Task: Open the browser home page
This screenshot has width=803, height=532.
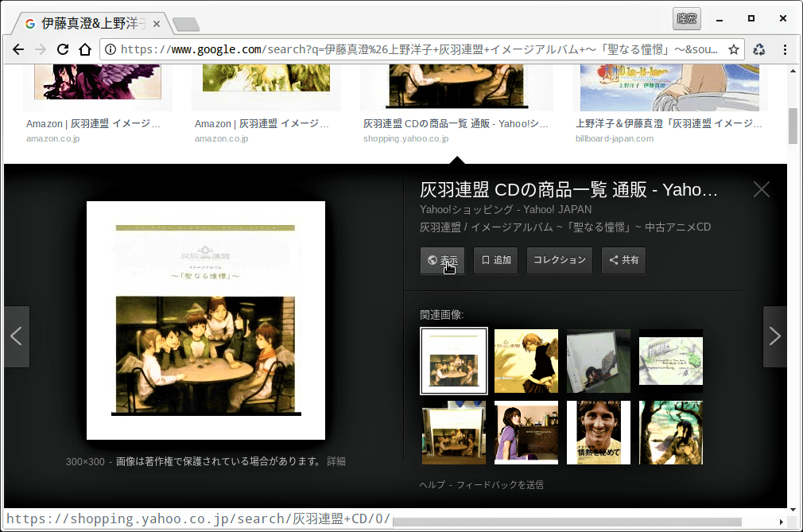Action: click(x=85, y=49)
